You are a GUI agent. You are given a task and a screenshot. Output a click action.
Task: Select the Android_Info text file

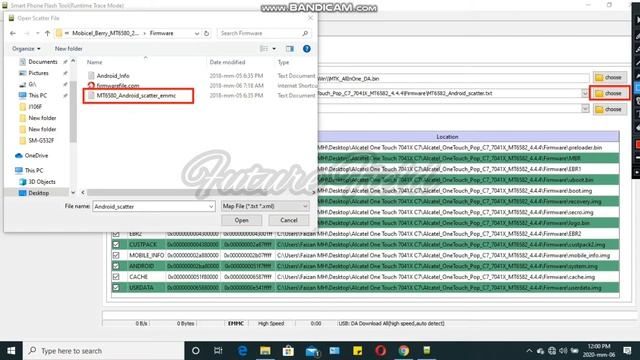(x=113, y=76)
